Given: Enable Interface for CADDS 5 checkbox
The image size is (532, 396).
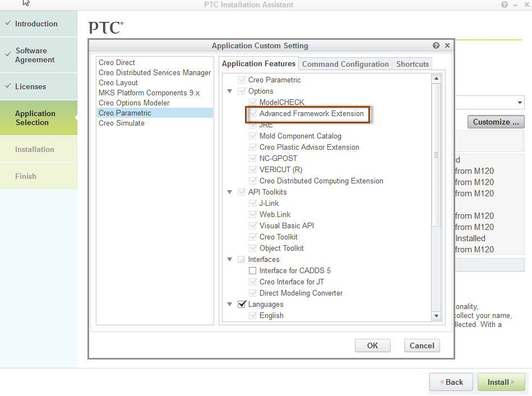Looking at the screenshot, I should [252, 271].
